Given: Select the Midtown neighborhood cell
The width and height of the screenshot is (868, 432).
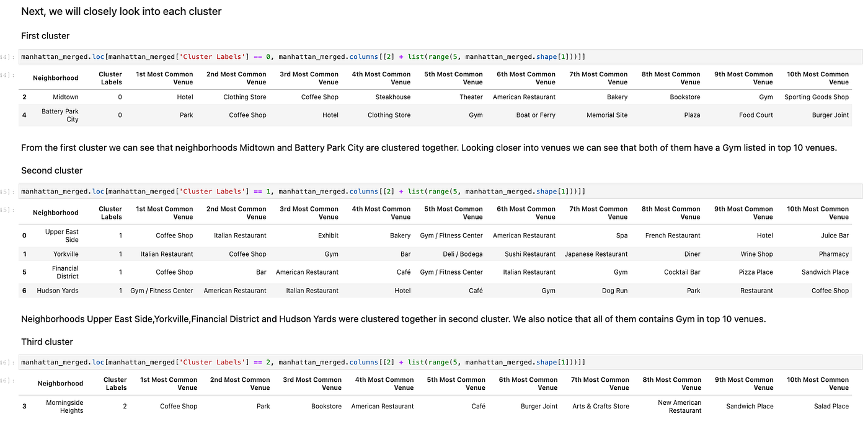Looking at the screenshot, I should [x=65, y=97].
